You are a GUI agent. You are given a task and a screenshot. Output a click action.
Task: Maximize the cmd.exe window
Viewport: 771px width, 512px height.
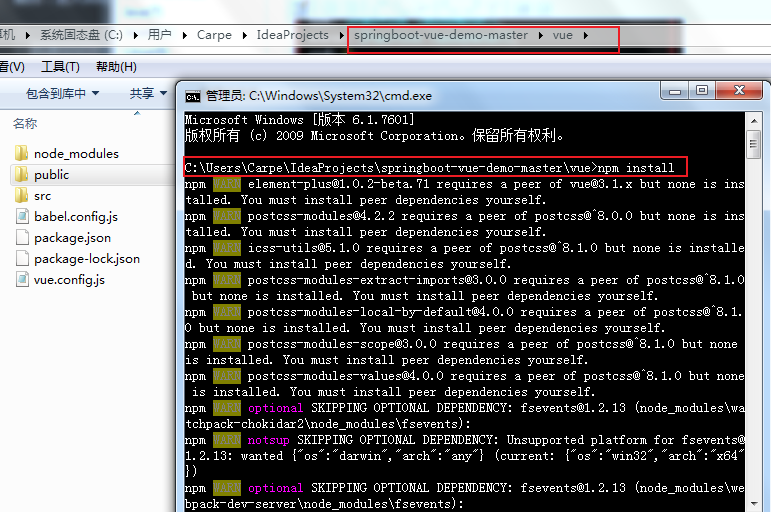click(702, 91)
